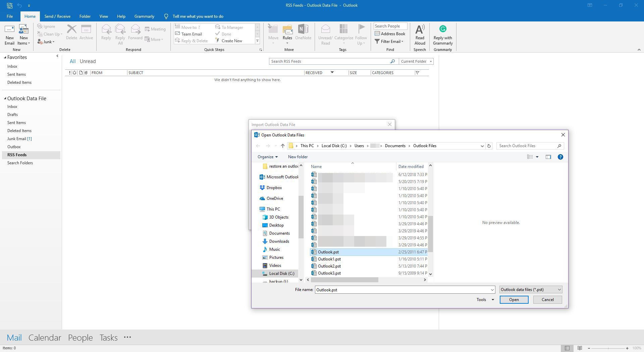Viewport: 644px width, 352px height.
Task: Open the Rules icon menu
Action: (x=287, y=35)
